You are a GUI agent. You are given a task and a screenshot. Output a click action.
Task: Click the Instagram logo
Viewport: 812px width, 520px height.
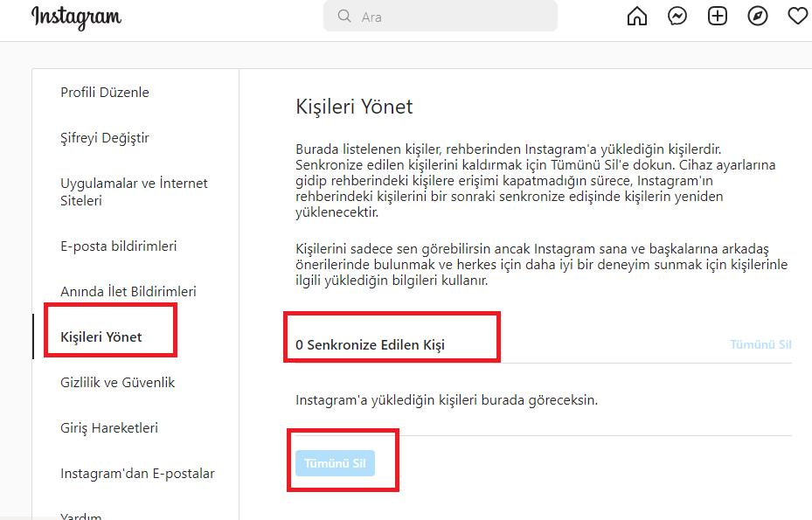pyautogui.click(x=77, y=17)
